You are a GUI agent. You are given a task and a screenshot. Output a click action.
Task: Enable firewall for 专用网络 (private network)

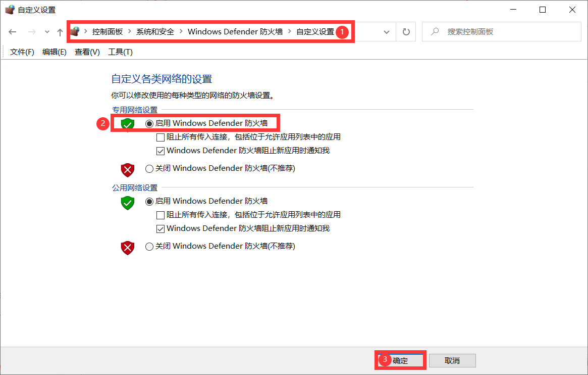(149, 123)
